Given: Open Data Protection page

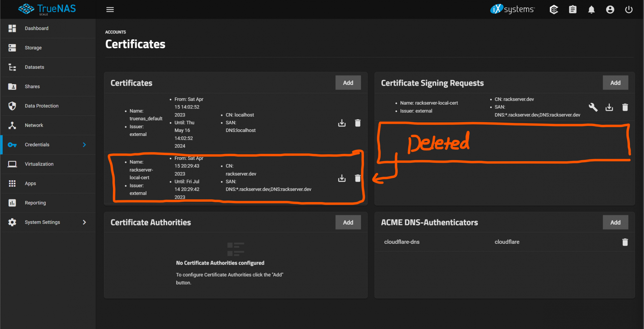Looking at the screenshot, I should (48, 106).
